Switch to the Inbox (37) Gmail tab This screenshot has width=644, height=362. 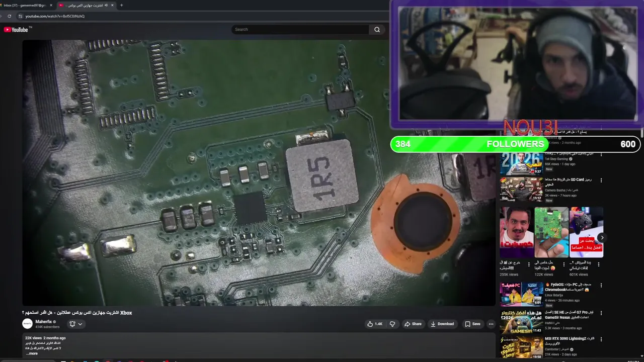(24, 5)
